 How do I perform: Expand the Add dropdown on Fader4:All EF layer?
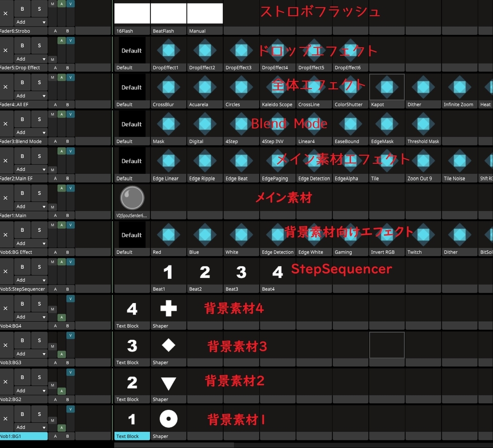pos(31,95)
